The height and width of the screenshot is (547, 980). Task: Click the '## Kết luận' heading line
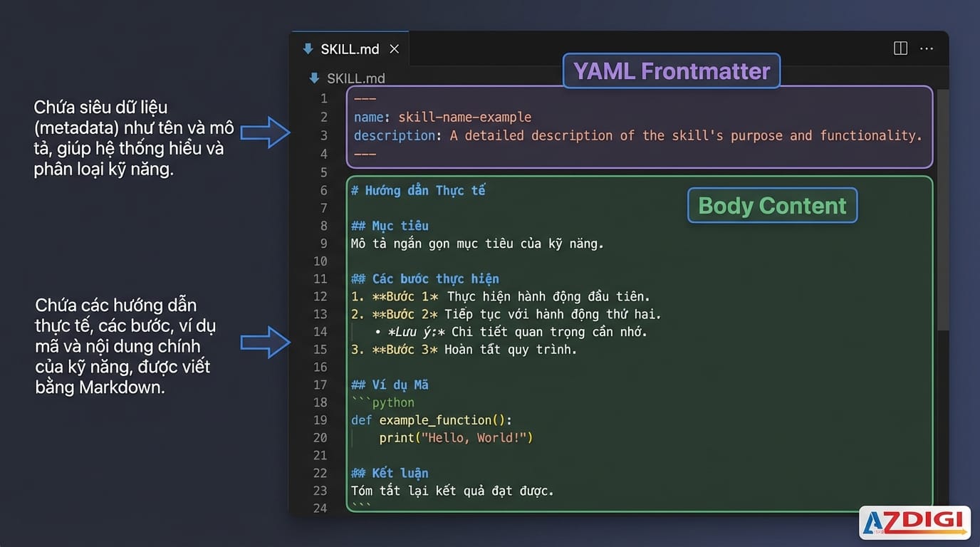(390, 473)
